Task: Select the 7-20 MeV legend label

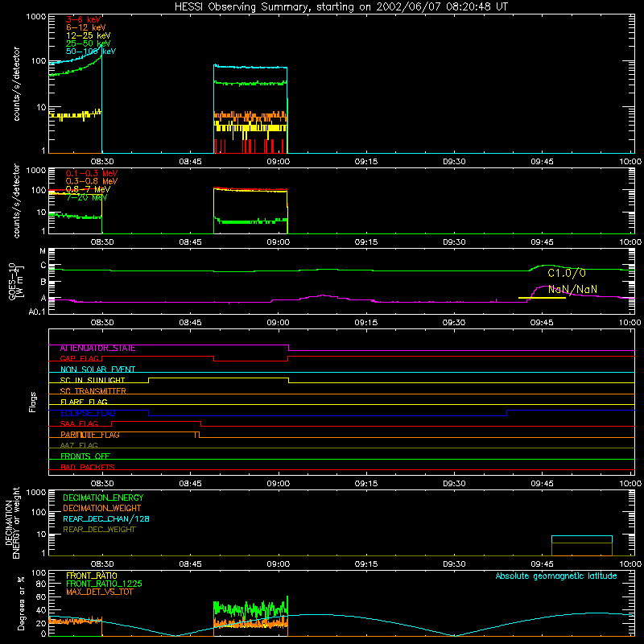Action: point(87,197)
